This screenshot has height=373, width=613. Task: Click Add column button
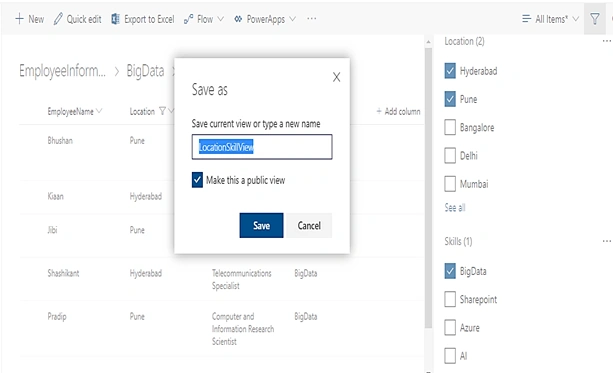click(x=398, y=111)
